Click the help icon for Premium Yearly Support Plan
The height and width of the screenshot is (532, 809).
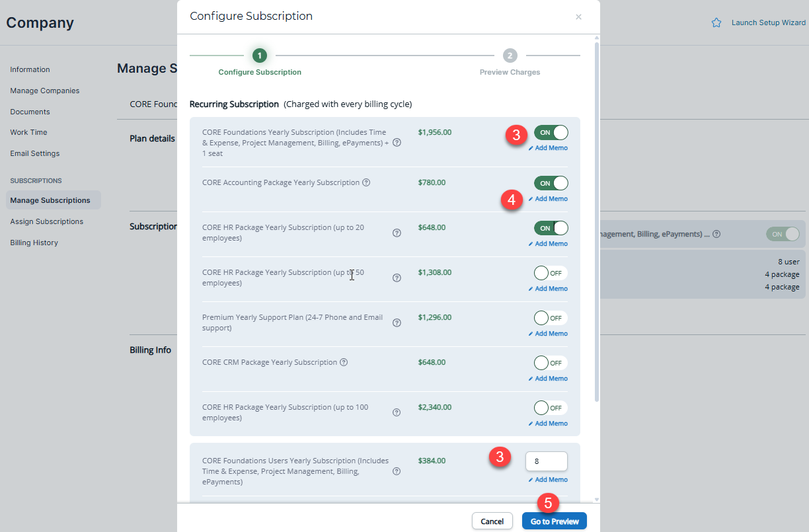click(397, 323)
